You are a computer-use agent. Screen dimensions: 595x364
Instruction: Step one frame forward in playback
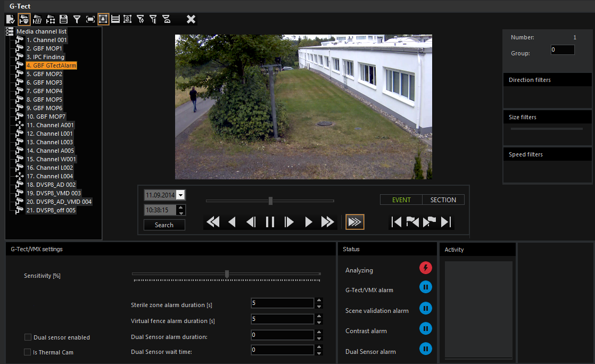point(289,222)
